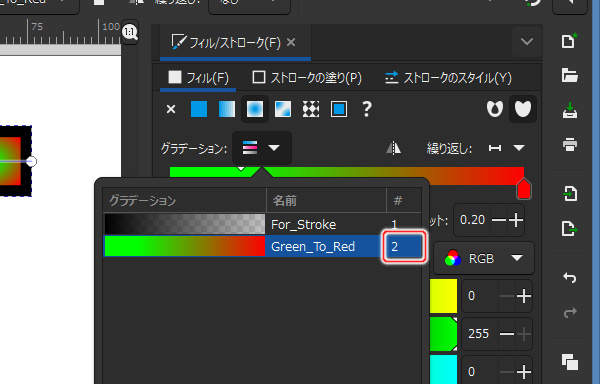Click the save document icon

coord(569,110)
